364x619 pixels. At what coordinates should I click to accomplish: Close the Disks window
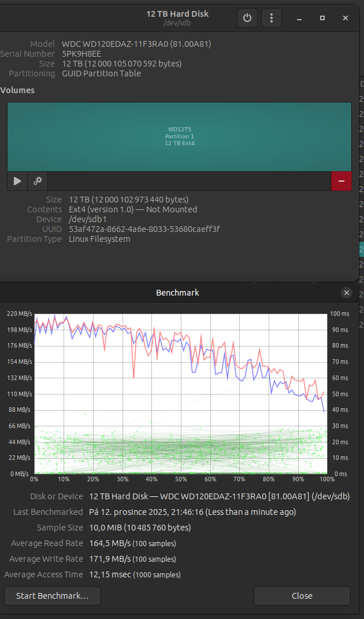coord(346,18)
